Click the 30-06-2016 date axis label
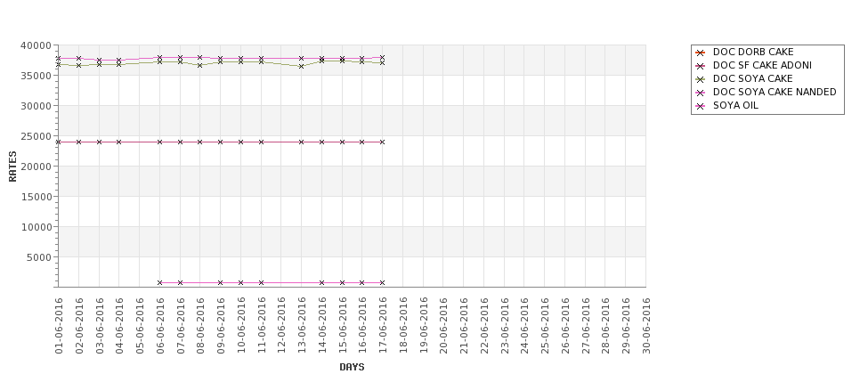This screenshot has height=382, width=868. pyautogui.click(x=646, y=326)
